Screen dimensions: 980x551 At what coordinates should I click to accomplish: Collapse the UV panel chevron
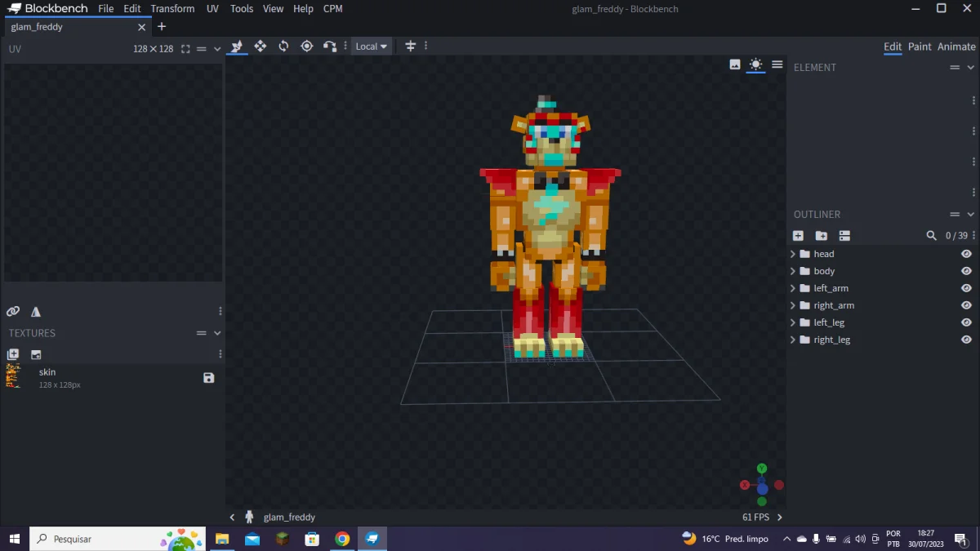[x=217, y=49]
